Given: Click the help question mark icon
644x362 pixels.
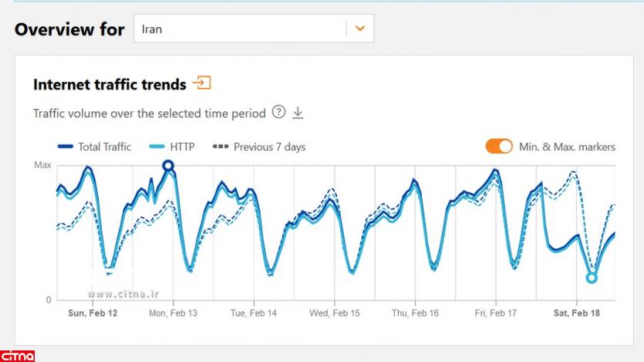Looking at the screenshot, I should 278,113.
